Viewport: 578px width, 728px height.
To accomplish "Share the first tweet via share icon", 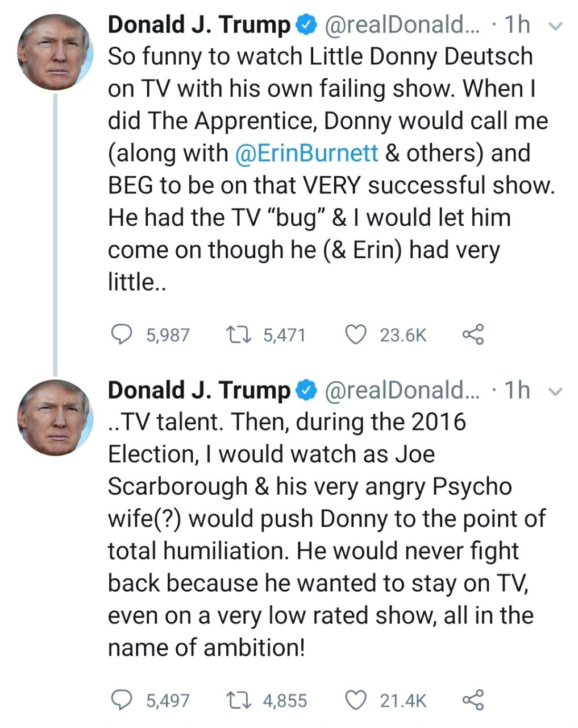I will point(473,335).
